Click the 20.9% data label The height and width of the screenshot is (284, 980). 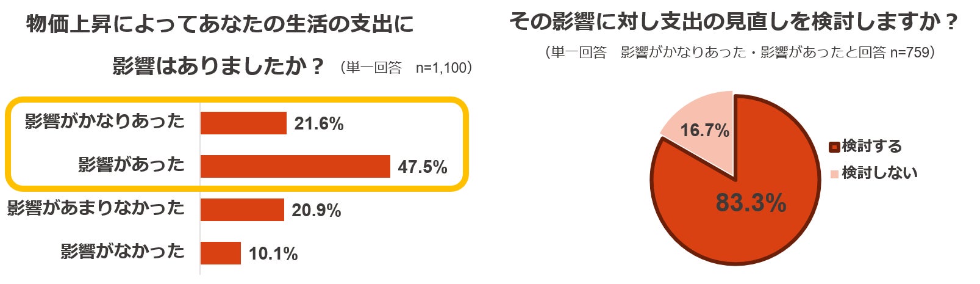pos(316,211)
